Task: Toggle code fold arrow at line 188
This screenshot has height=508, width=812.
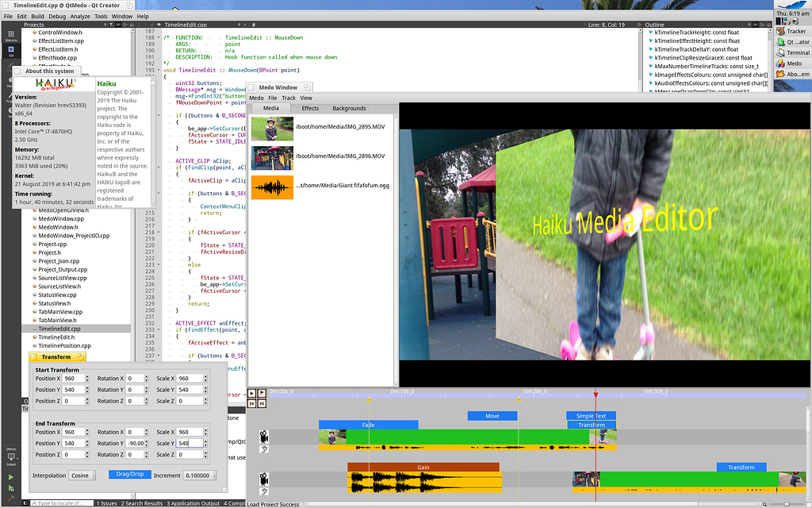Action: [159, 37]
